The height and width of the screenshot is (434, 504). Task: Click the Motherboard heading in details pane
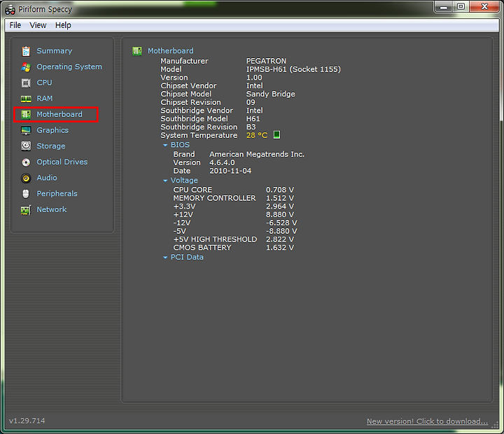point(171,51)
